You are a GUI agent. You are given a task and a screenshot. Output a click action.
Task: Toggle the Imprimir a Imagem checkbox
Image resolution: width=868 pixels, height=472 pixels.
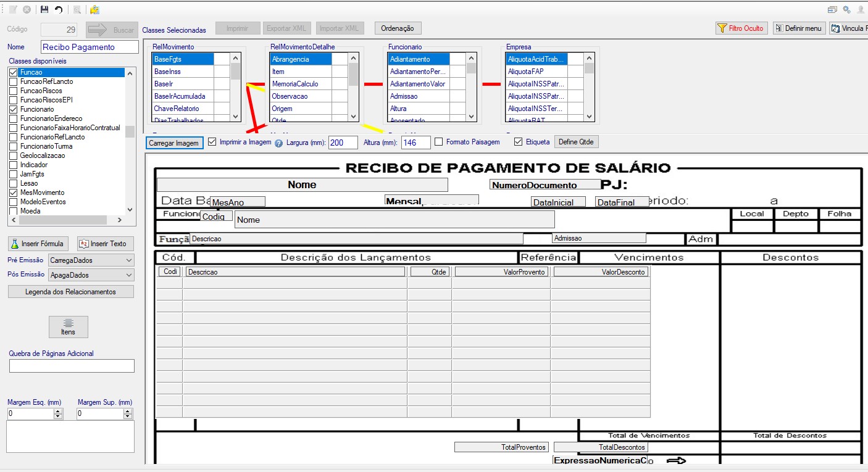212,142
